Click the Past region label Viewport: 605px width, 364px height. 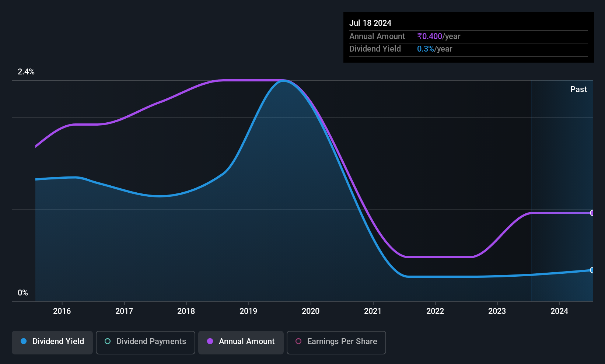tap(578, 90)
